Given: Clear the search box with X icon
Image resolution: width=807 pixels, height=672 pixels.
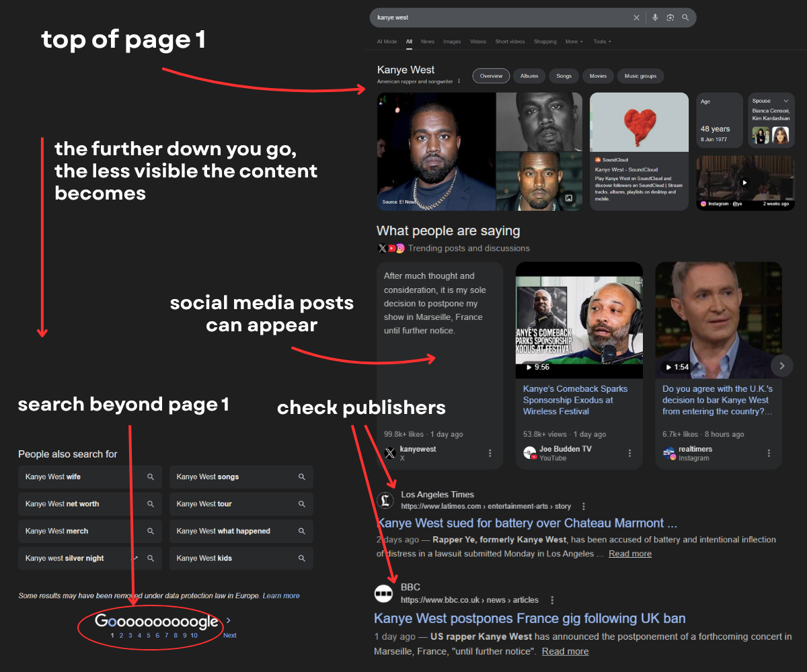Looking at the screenshot, I should coord(636,17).
